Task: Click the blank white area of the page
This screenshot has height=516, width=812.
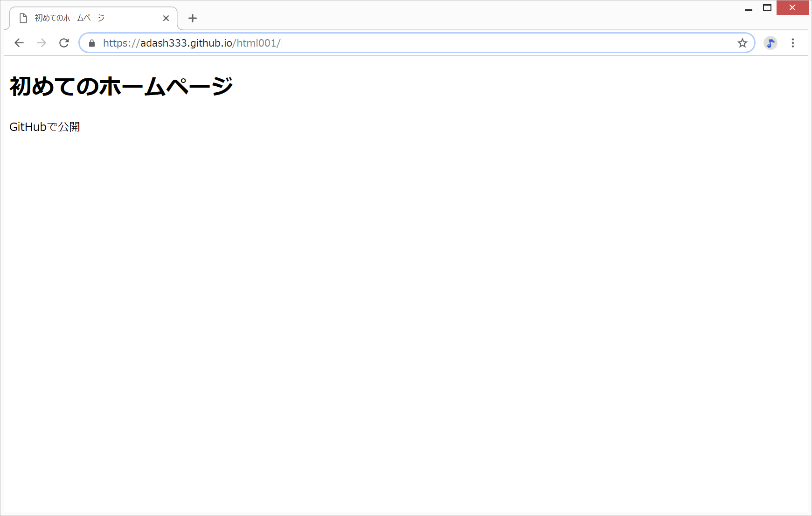Action: [406, 303]
